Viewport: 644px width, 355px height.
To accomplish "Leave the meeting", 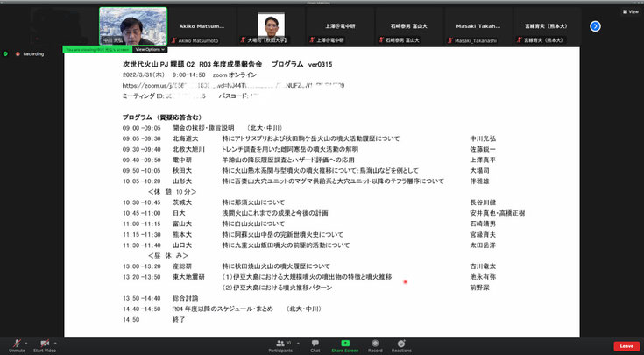I will click(626, 346).
